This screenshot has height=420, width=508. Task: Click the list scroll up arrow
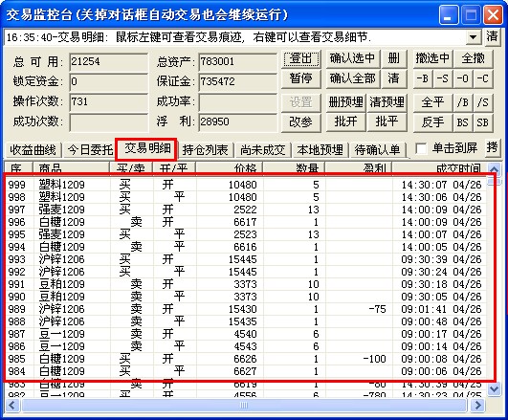[494, 169]
